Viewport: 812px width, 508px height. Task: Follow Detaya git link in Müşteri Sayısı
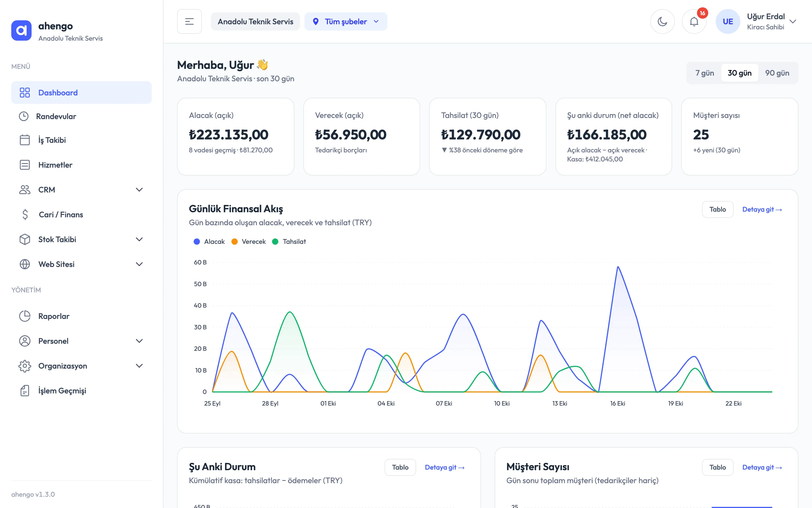click(x=762, y=467)
